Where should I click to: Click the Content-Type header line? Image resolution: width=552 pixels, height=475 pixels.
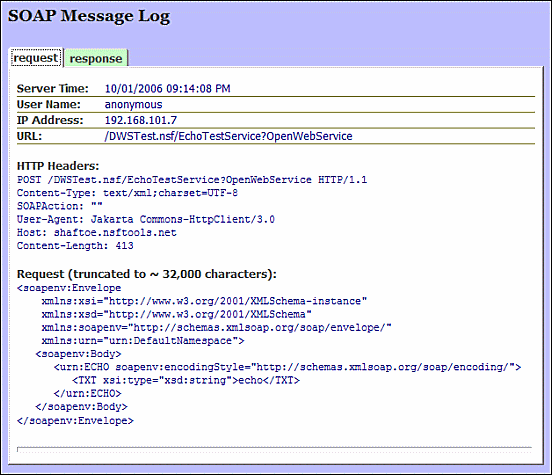point(127,193)
